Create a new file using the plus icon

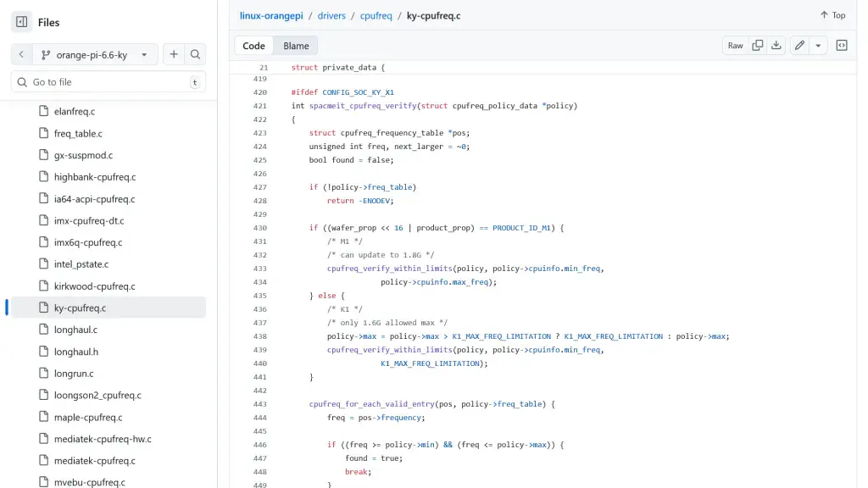pos(172,53)
